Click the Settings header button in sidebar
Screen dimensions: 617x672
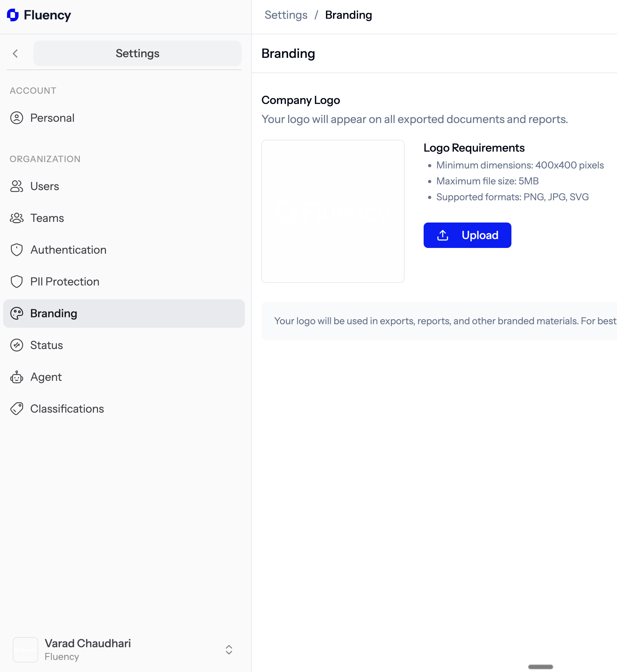point(137,53)
